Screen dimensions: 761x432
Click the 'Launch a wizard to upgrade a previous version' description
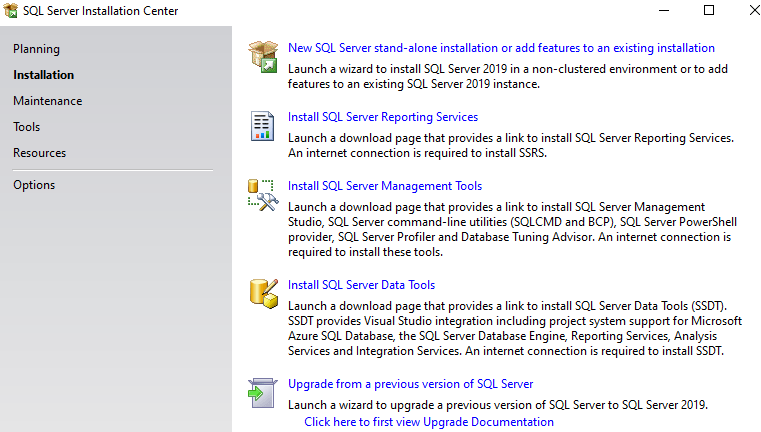coord(498,405)
